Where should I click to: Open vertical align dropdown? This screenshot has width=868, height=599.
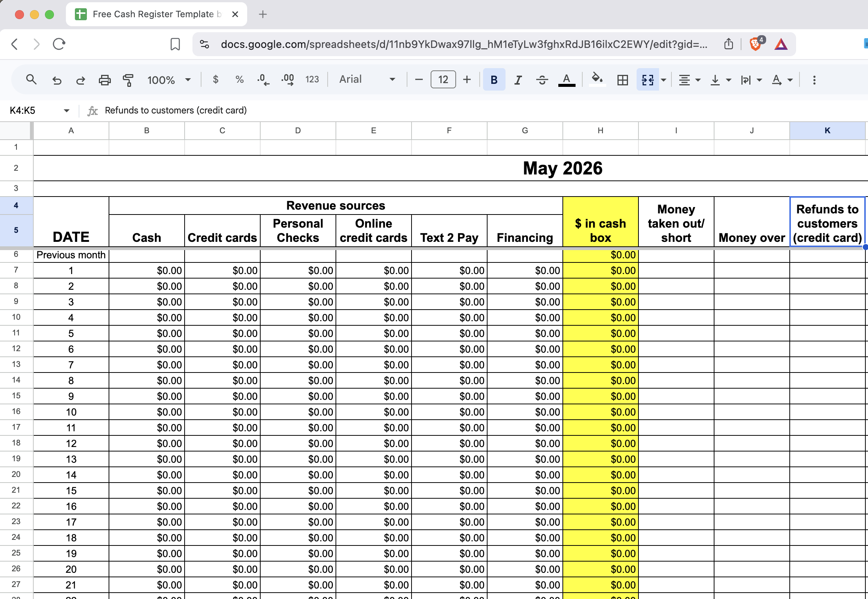(720, 80)
